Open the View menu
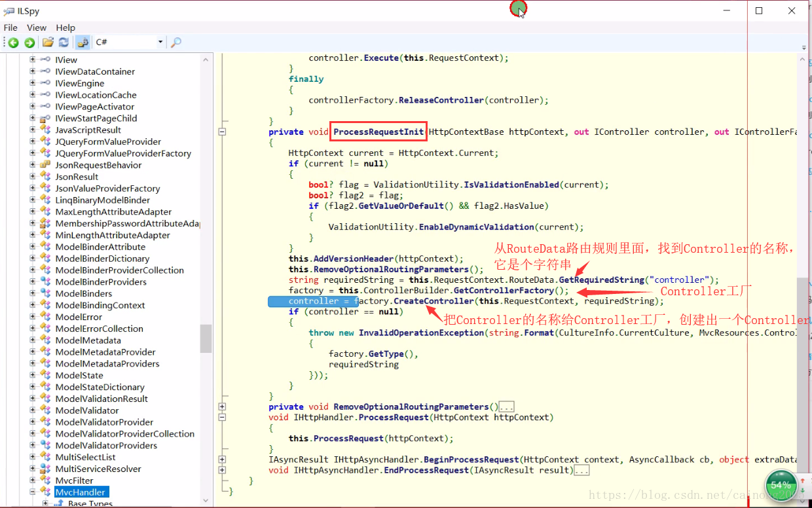Viewport: 812px width, 508px height. click(37, 27)
